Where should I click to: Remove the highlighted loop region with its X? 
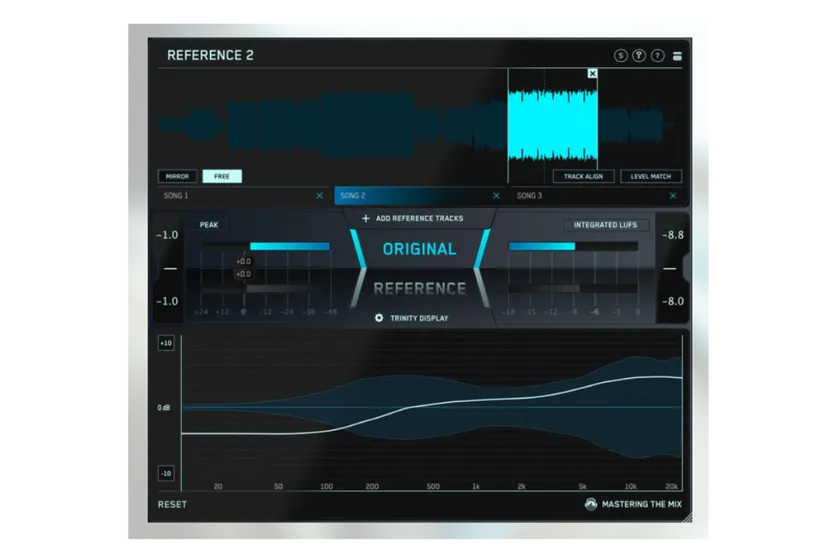pyautogui.click(x=592, y=73)
